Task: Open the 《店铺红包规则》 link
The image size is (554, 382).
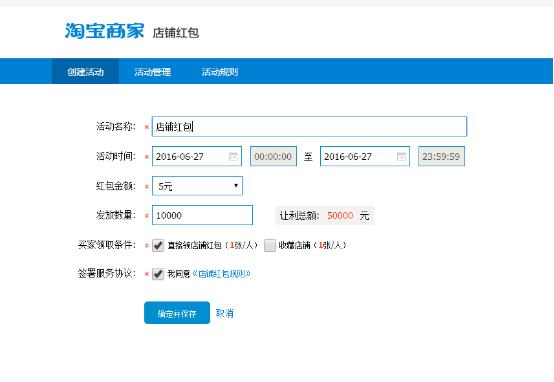Action: (221, 274)
